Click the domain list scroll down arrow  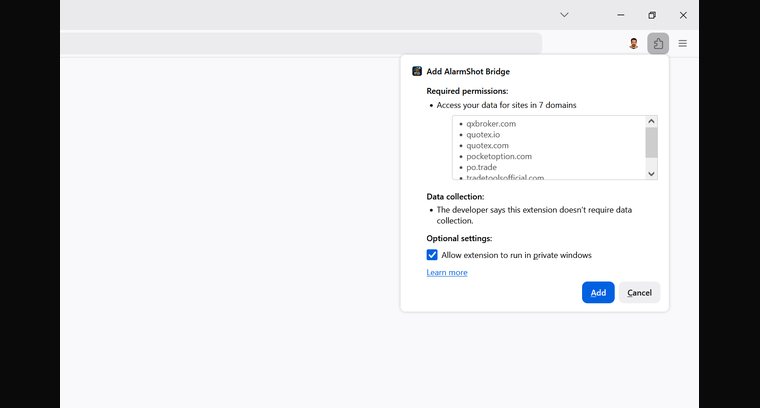[651, 173]
